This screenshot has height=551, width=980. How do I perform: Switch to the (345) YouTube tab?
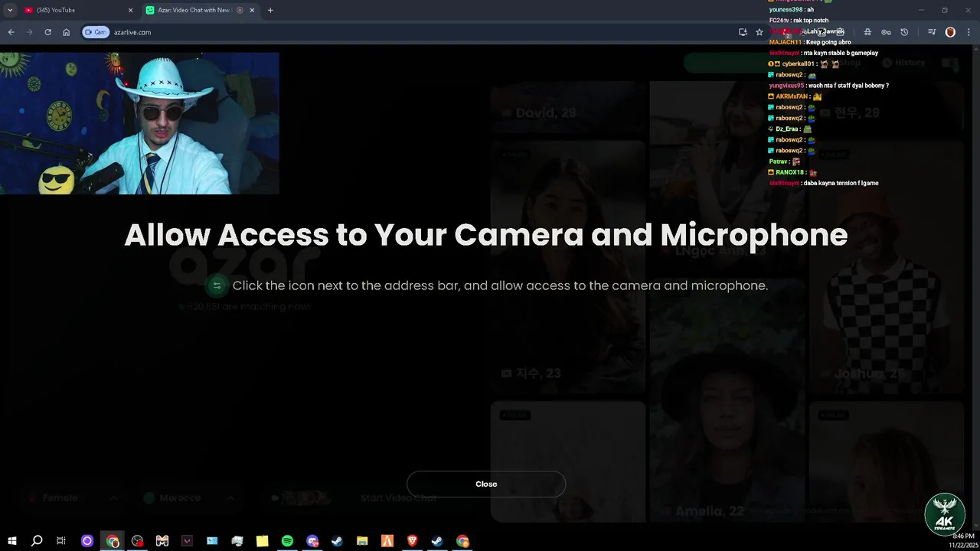pyautogui.click(x=79, y=10)
